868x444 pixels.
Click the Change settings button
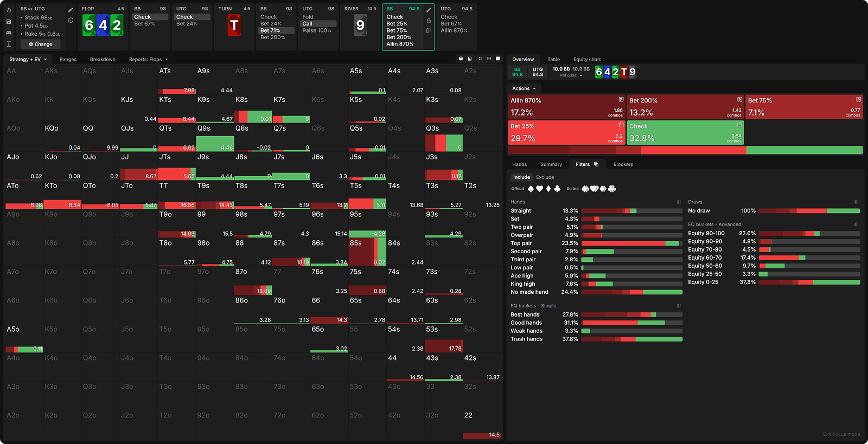[x=41, y=44]
